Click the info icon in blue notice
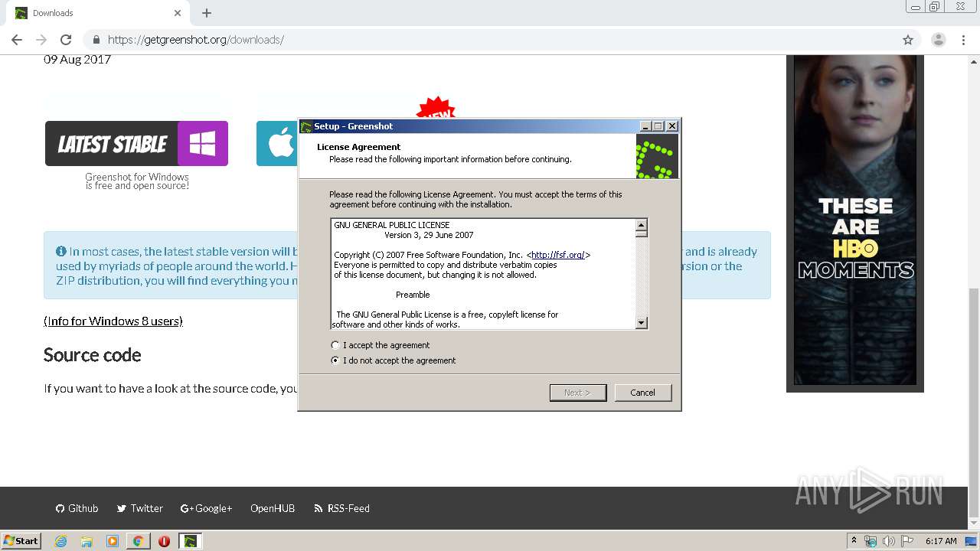Screen dimensions: 980x551 [61, 251]
